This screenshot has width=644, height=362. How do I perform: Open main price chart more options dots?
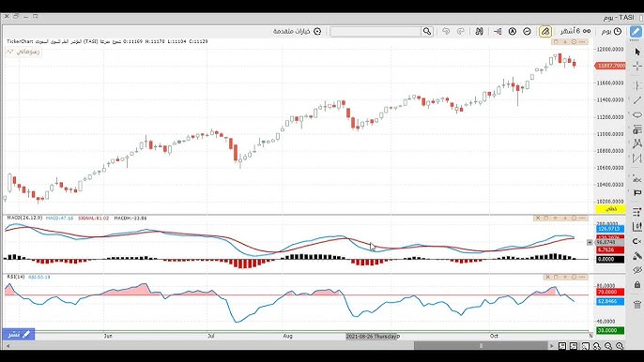(583, 42)
